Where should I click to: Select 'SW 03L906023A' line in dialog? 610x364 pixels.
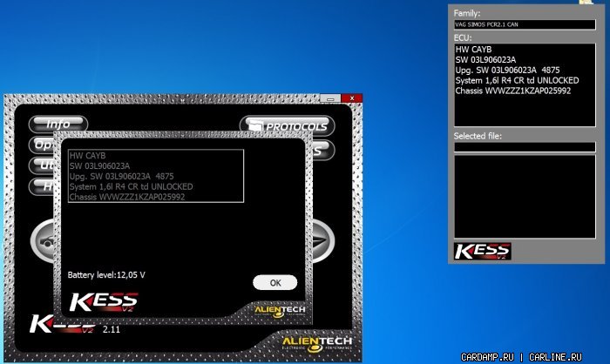99,165
